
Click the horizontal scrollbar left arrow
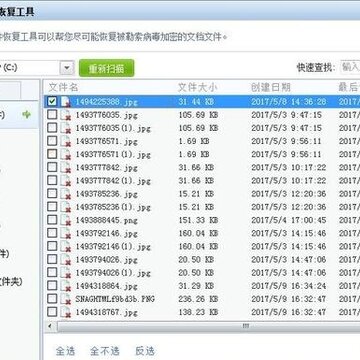50,326
